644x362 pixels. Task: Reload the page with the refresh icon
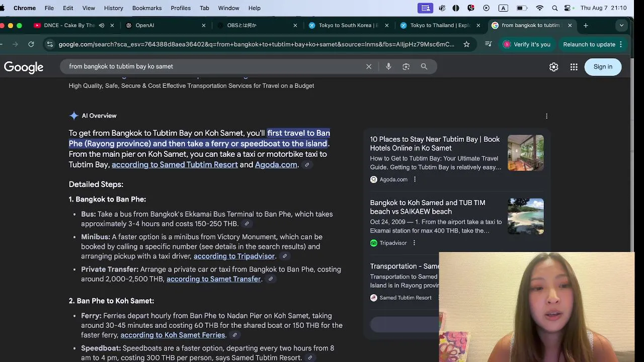click(x=31, y=44)
